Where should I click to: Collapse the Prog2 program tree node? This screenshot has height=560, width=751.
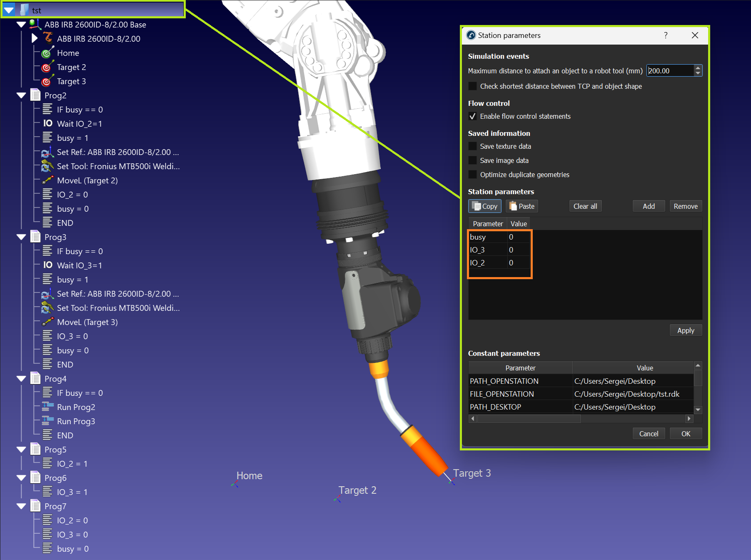(22, 95)
